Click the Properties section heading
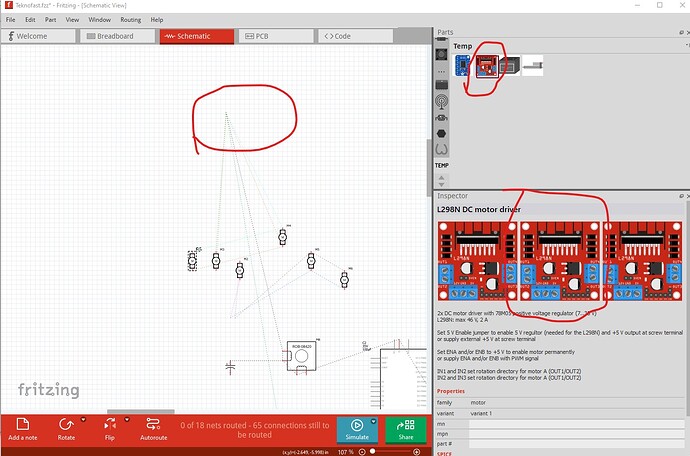The width and height of the screenshot is (690, 456). pos(451,391)
